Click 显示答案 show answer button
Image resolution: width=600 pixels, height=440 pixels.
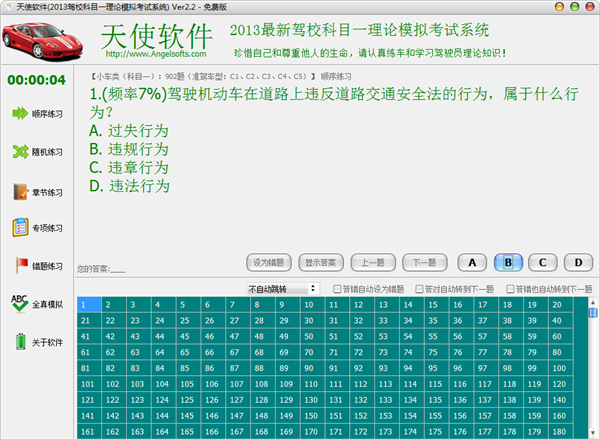coord(321,262)
